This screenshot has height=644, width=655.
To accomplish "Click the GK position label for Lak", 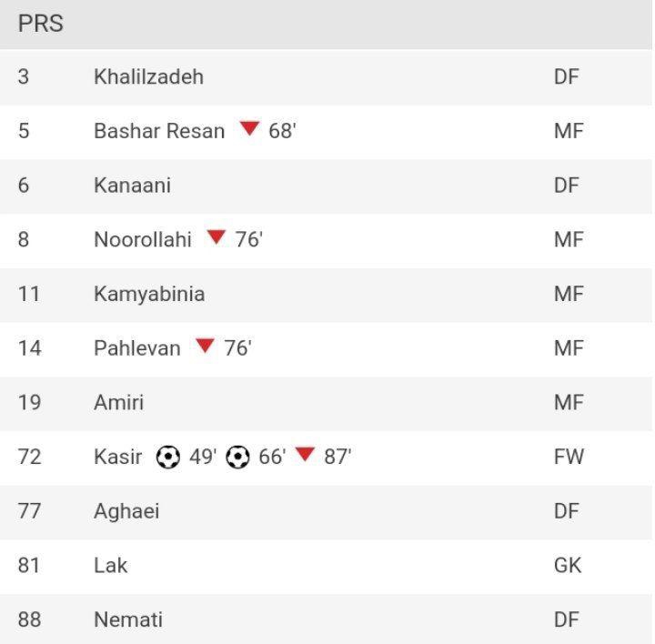I will coord(567,565).
